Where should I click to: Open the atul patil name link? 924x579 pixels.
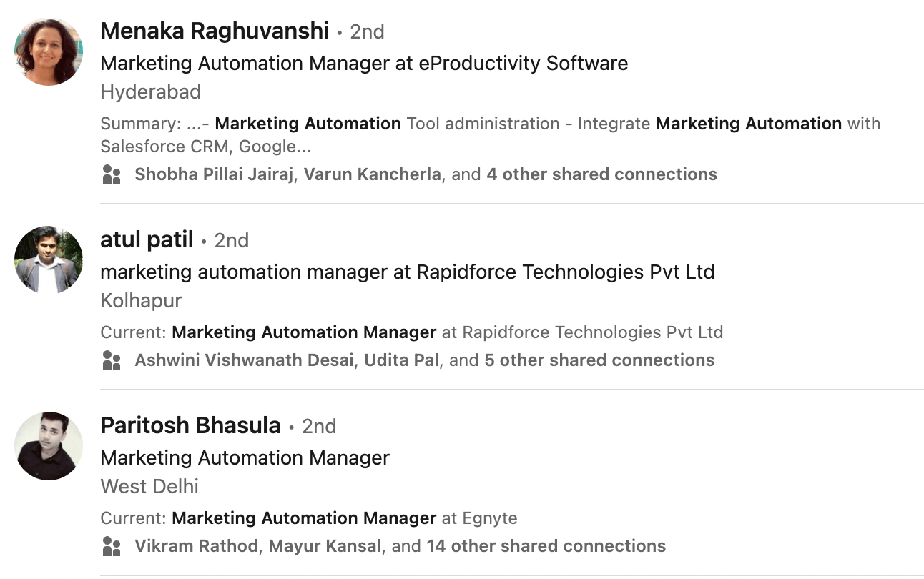point(147,239)
